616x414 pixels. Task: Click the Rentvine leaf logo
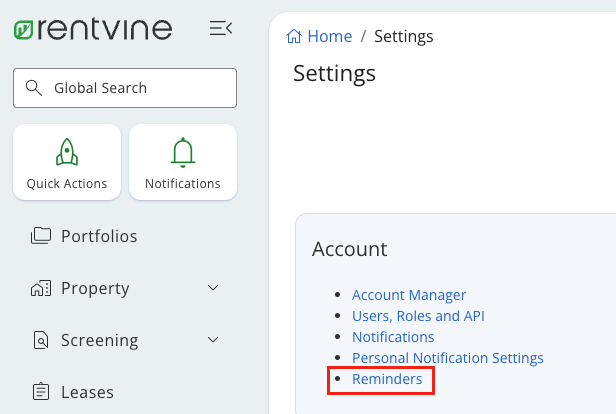coord(24,29)
